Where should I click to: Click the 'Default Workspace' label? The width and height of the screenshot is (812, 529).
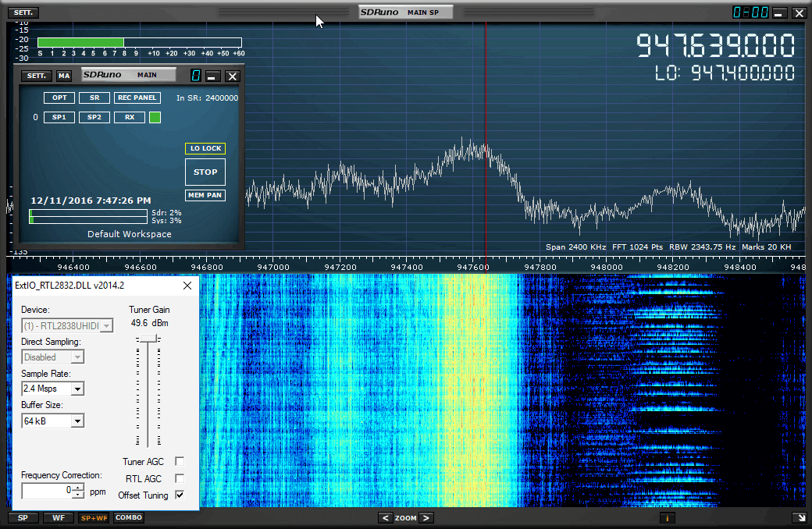(130, 234)
